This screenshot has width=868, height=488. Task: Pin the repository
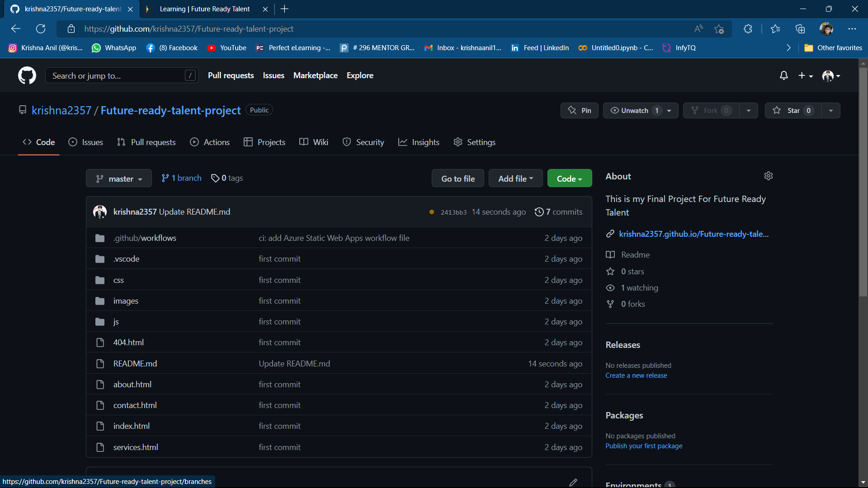(x=579, y=110)
